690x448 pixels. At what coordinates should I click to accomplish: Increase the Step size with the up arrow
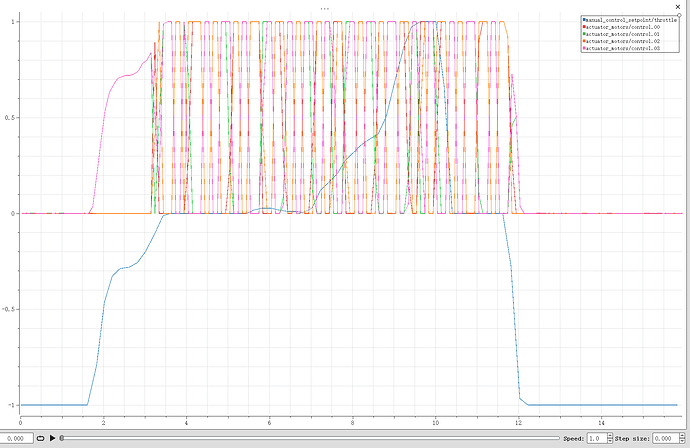[683, 436]
